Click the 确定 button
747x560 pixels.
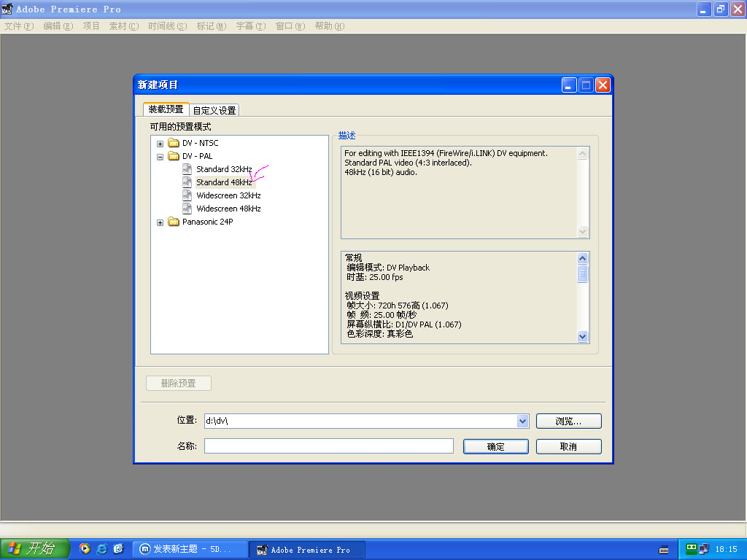pyautogui.click(x=496, y=447)
